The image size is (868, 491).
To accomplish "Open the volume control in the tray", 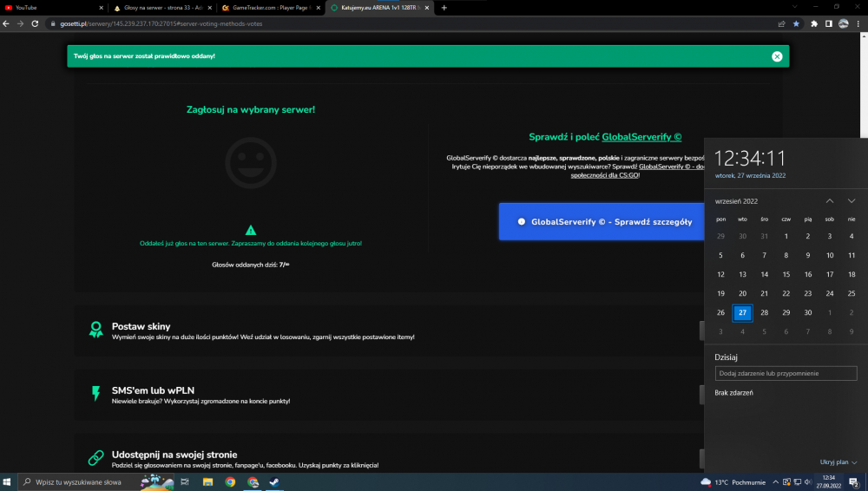I will coord(807,482).
